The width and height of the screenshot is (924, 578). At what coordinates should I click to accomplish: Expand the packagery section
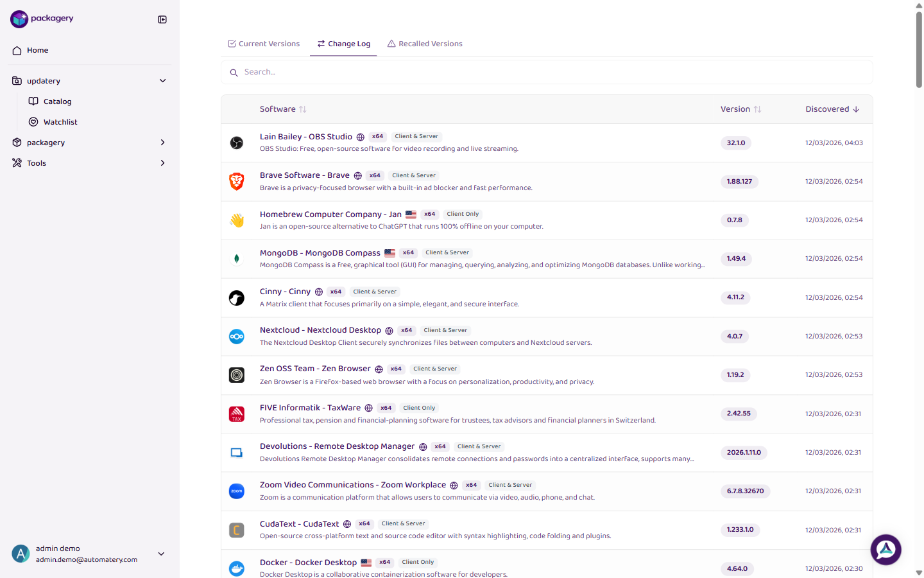coord(162,142)
